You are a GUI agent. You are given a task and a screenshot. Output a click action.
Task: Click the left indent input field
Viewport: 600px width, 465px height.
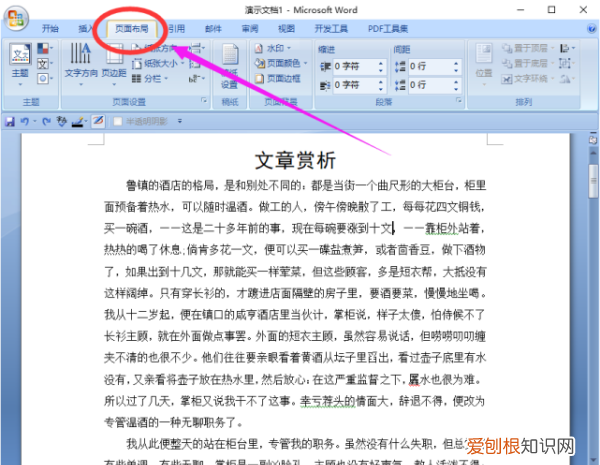coord(355,67)
